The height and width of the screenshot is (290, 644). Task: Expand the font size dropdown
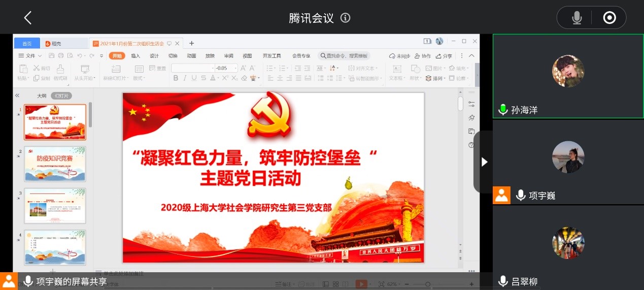pyautogui.click(x=235, y=68)
